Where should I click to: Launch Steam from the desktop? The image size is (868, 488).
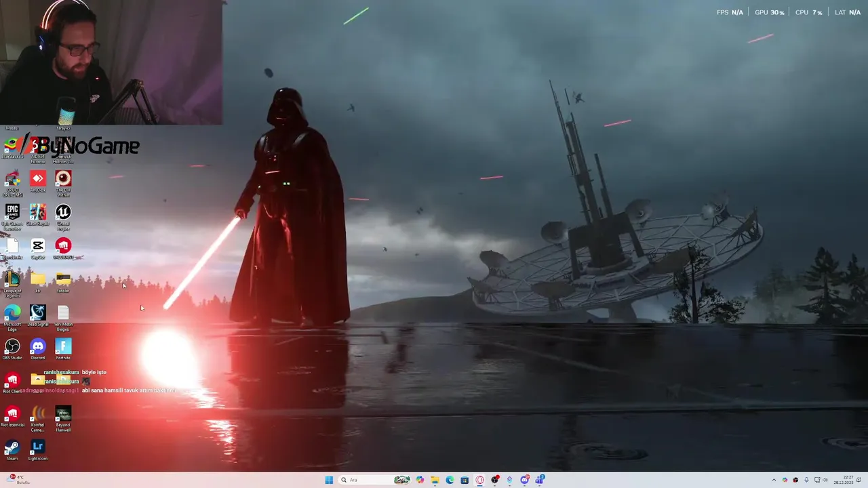[x=12, y=449]
